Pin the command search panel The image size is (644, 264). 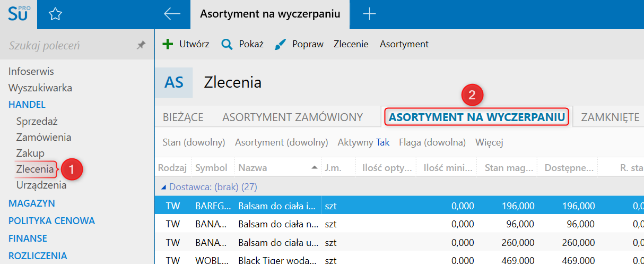coord(141,46)
